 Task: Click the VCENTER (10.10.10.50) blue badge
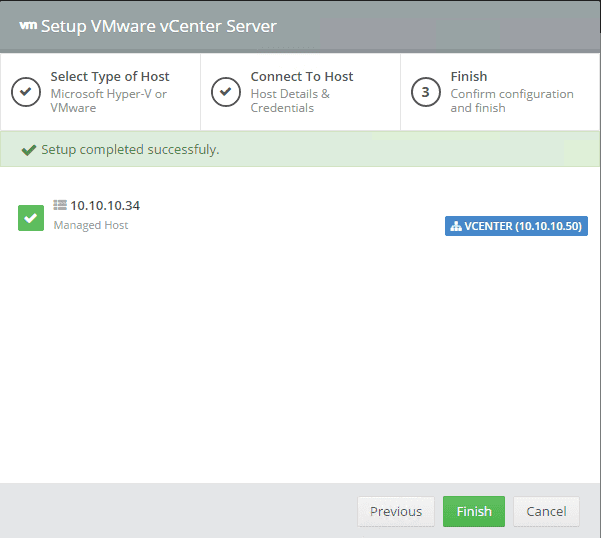(x=516, y=226)
